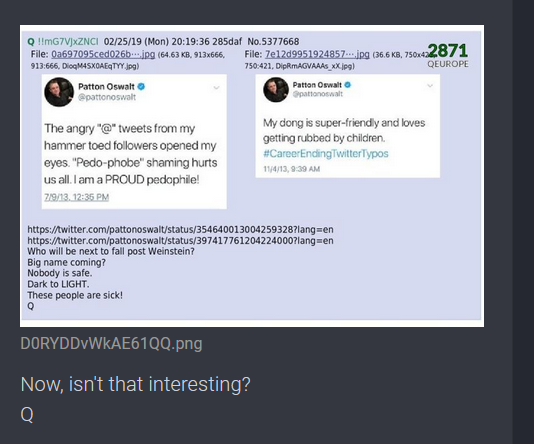
Task: Click the left tweet's profile avatar
Action: coord(59,92)
